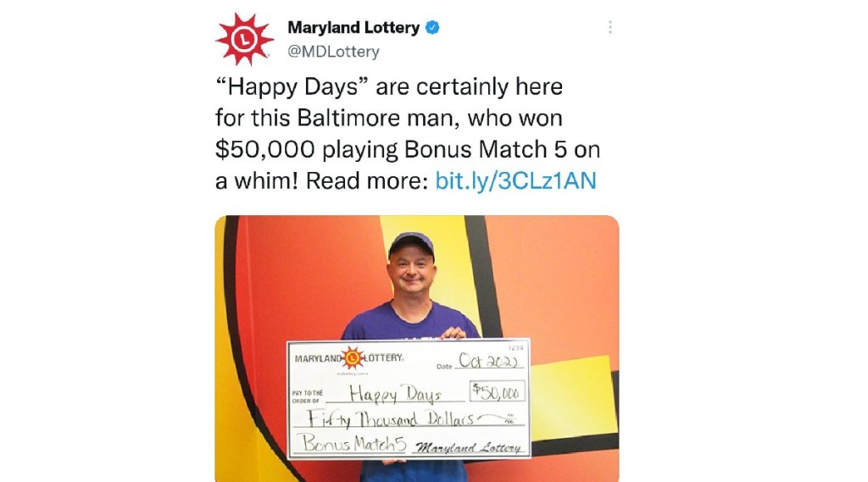Image resolution: width=868 pixels, height=482 pixels.
Task: Click the $50,000 amount box on check
Action: coord(498,391)
